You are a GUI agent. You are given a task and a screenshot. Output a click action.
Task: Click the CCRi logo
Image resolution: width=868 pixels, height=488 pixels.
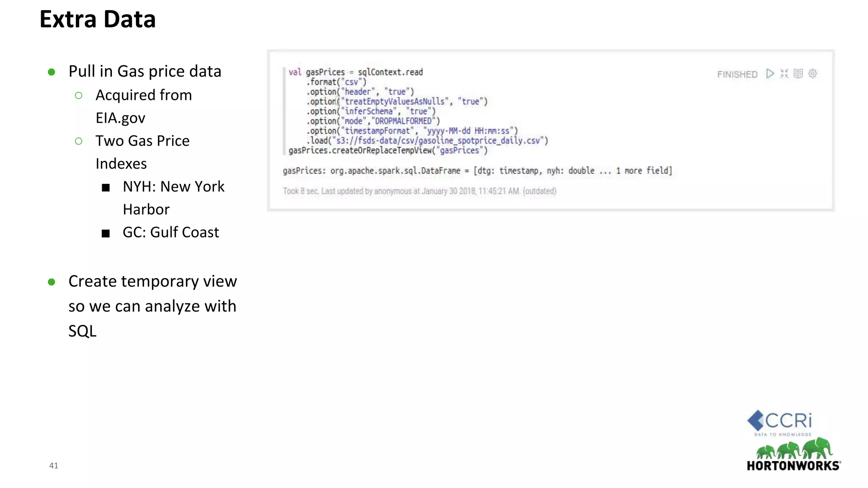pos(780,423)
